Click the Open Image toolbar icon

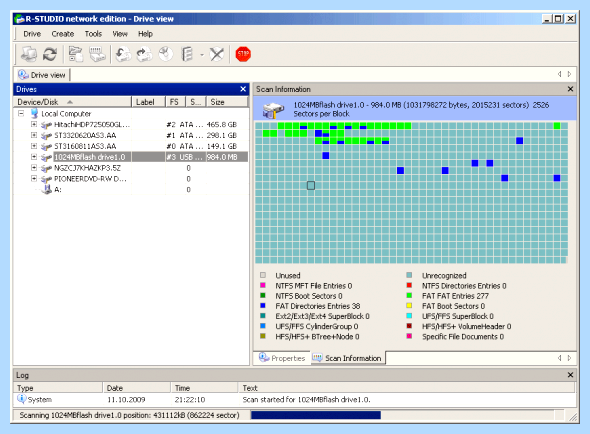click(x=123, y=54)
